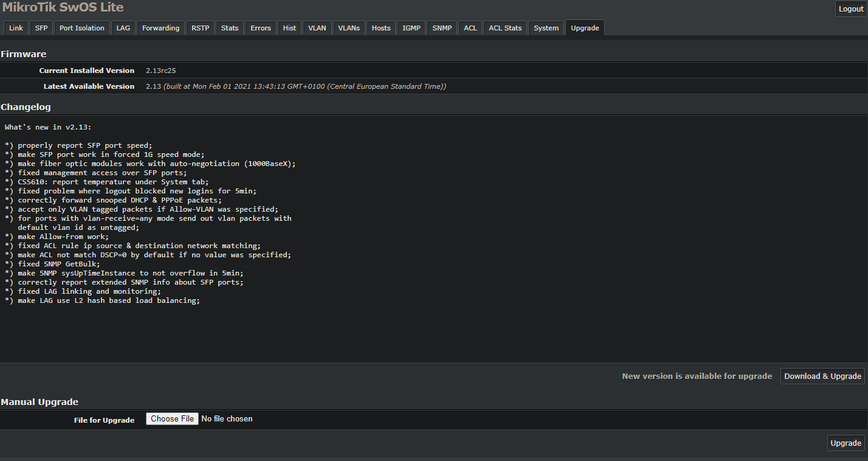868x461 pixels.
Task: Open the RSTP tab
Action: click(x=200, y=27)
